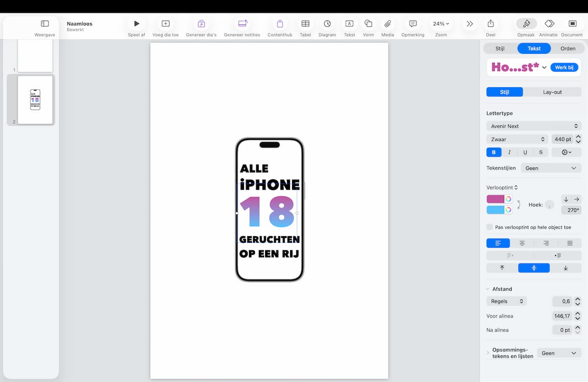Center align text
Image resolution: width=588 pixels, height=382 pixels.
[x=522, y=243]
